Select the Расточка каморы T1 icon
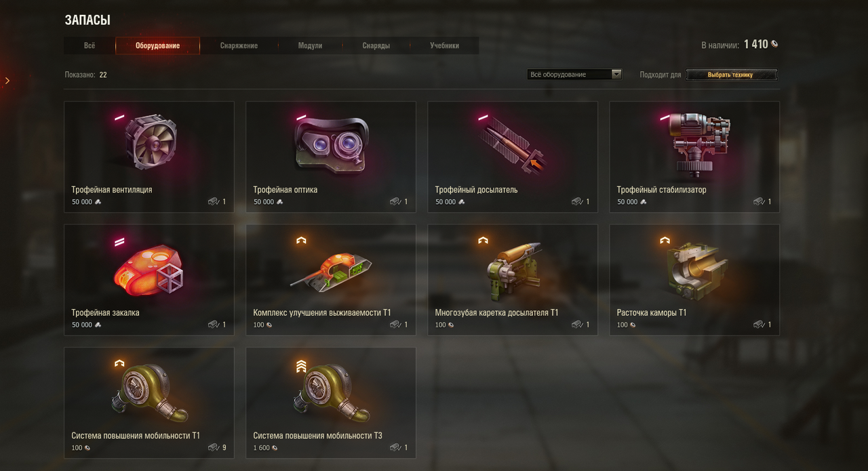 [696, 270]
